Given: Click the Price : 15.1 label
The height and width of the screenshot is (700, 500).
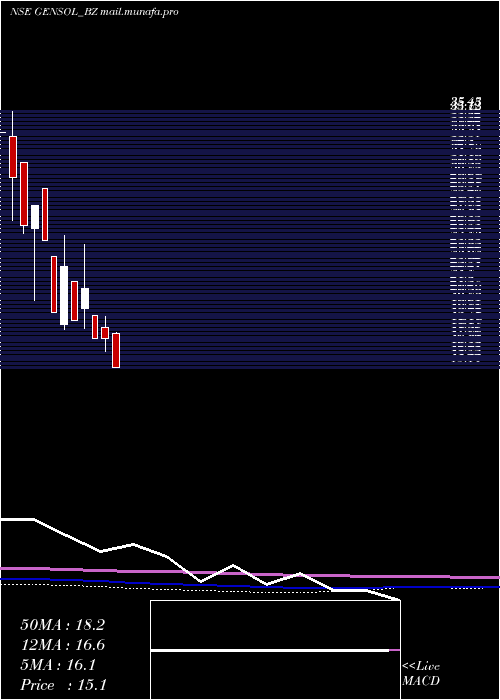Looking at the screenshot, I should (x=63, y=685).
